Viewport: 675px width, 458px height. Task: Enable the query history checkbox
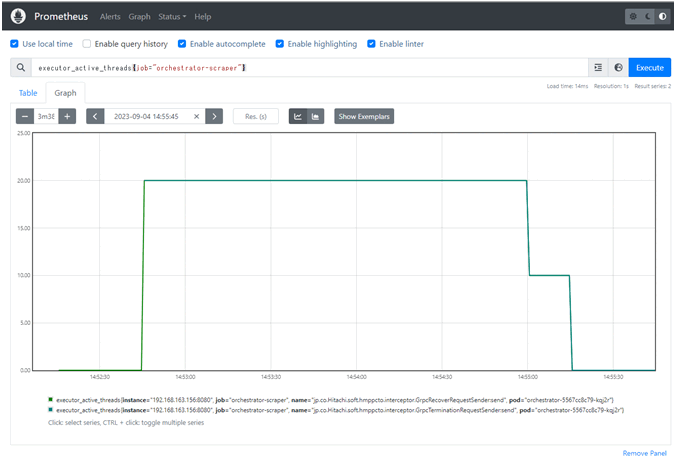[87, 44]
